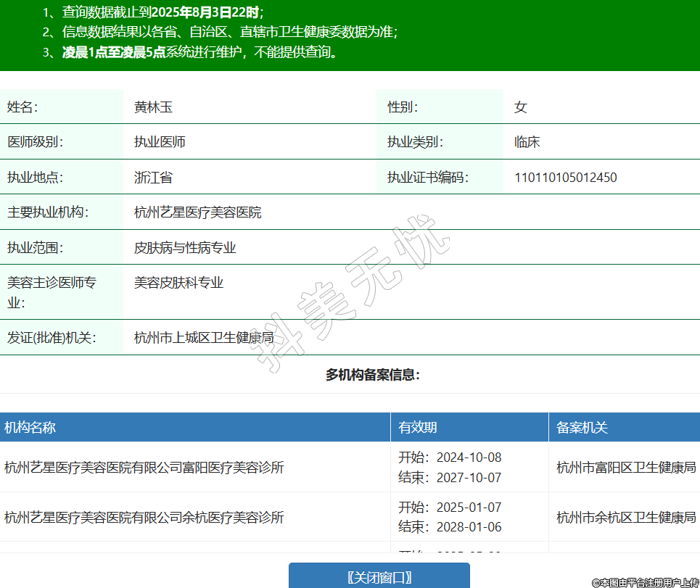Click the physician name 黄林玉
Viewport: 700px width, 588px height.
click(153, 107)
